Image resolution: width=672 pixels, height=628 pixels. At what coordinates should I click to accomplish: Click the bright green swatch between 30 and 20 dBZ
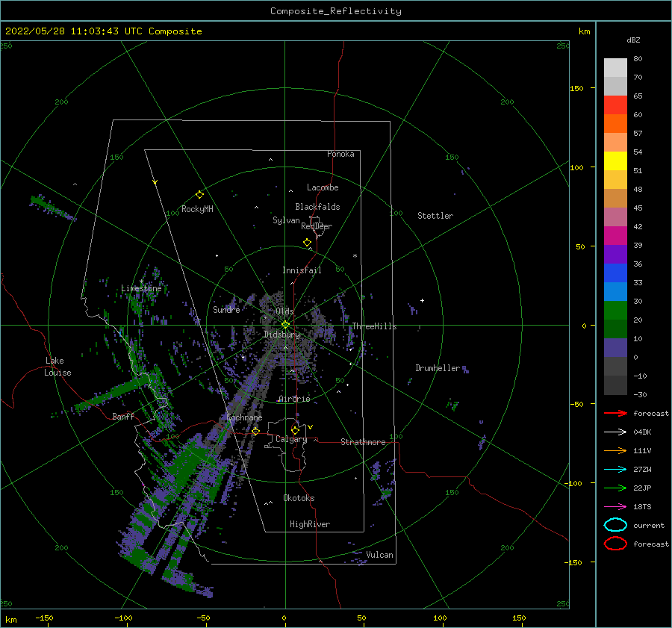[x=615, y=311]
